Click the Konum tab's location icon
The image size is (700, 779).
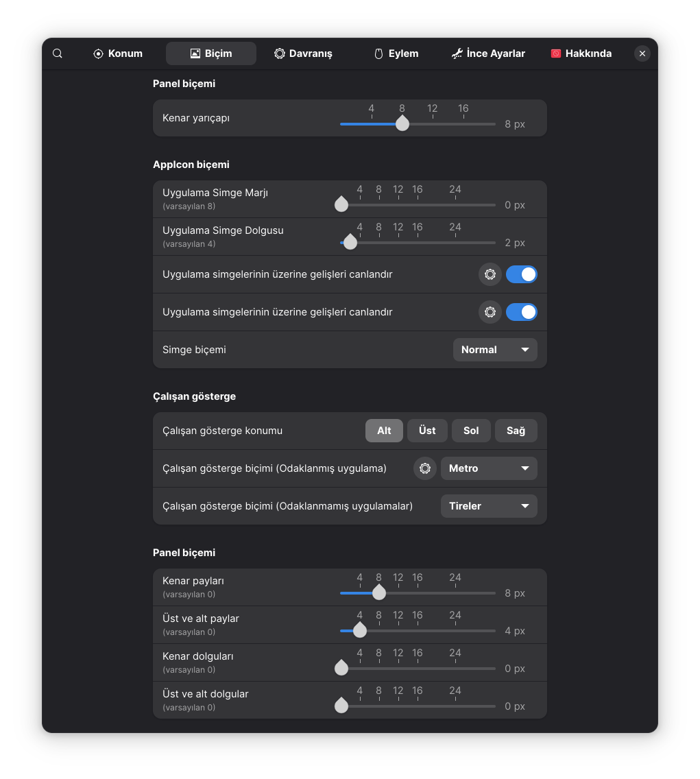98,53
